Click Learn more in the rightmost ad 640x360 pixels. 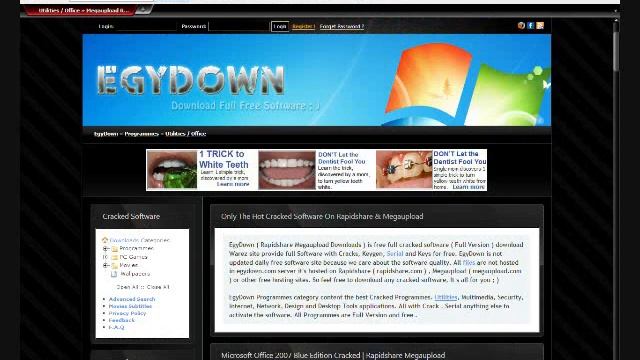(x=468, y=187)
